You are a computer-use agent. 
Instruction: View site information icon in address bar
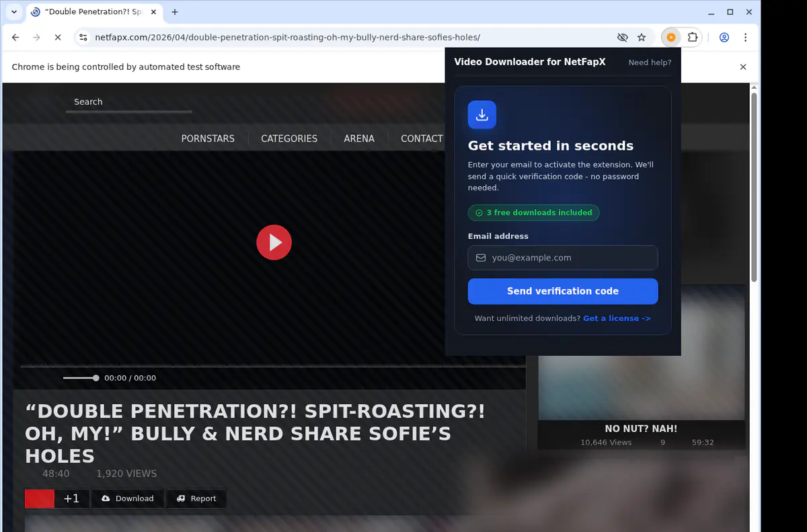(82, 38)
